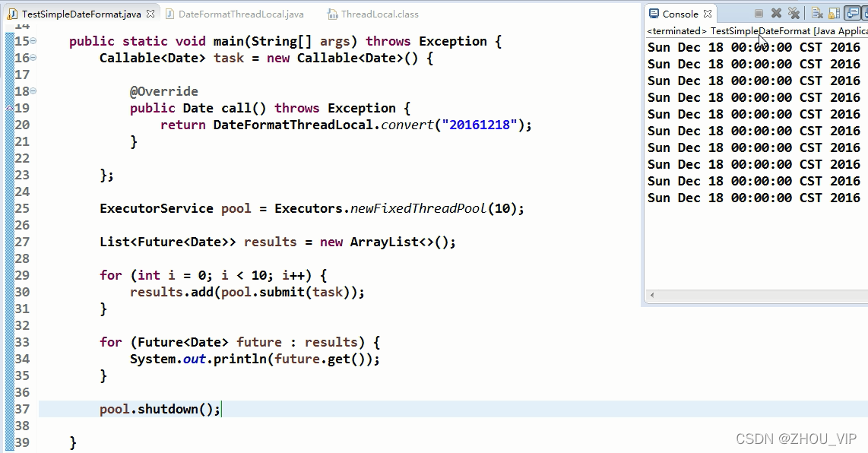The height and width of the screenshot is (453, 868).
Task: Collapse the anonymous Callable fold at line 16
Action: pyautogui.click(x=33, y=58)
